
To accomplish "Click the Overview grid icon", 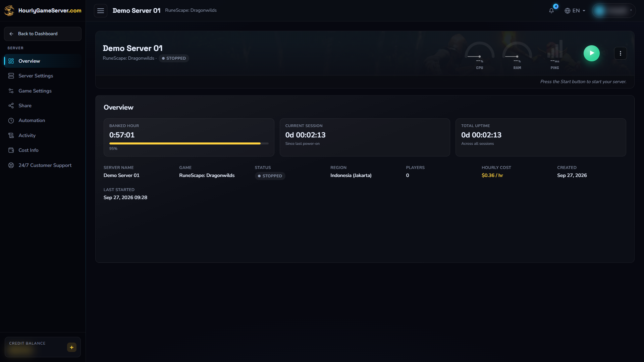I will coord(11,61).
